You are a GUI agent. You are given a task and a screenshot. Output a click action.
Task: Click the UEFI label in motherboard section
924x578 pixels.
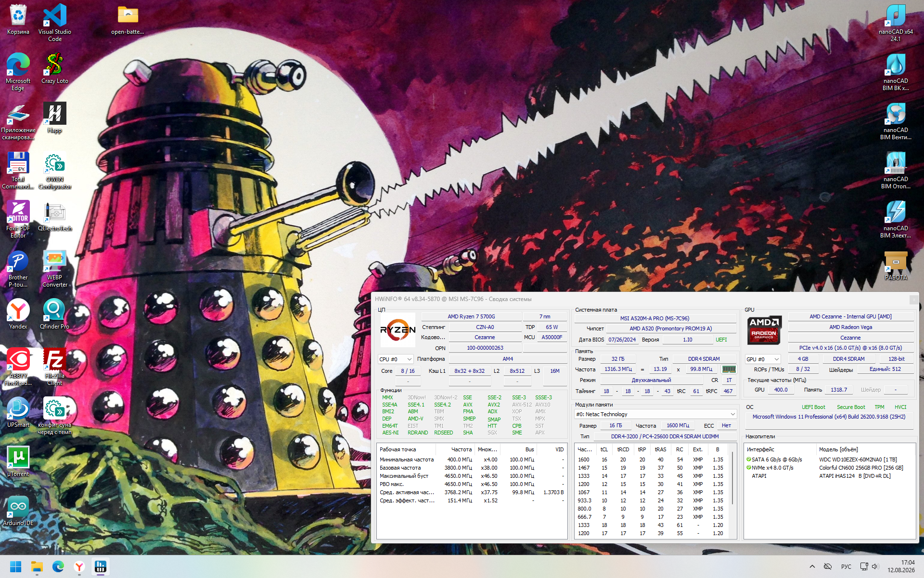point(721,340)
